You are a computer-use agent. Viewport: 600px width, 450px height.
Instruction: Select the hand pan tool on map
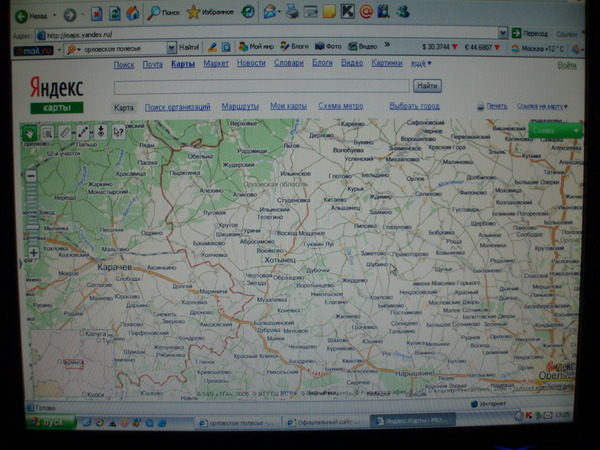tap(30, 131)
